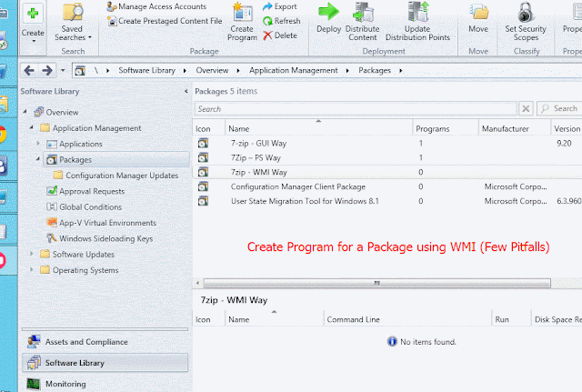The width and height of the screenshot is (582, 392).
Task: Select Approval Requests in the tree
Action: pyautogui.click(x=92, y=192)
